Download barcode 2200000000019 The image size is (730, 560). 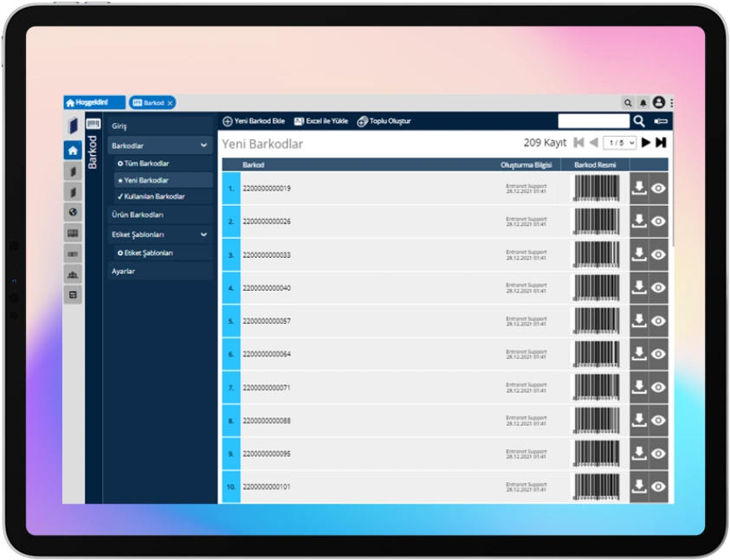point(639,188)
